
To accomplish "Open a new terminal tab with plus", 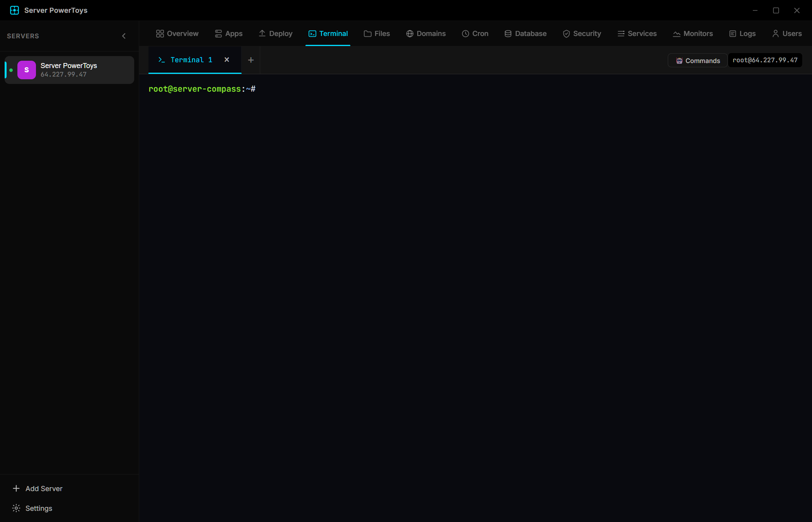I will [x=251, y=60].
